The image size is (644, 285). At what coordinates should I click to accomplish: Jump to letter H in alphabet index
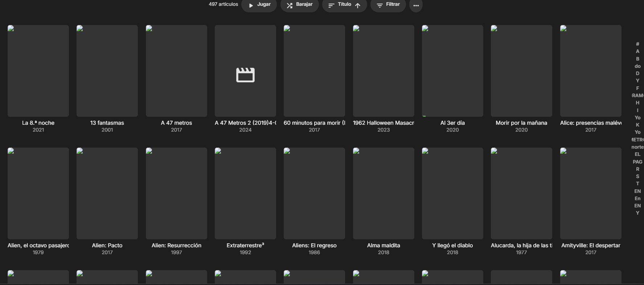coord(637,103)
